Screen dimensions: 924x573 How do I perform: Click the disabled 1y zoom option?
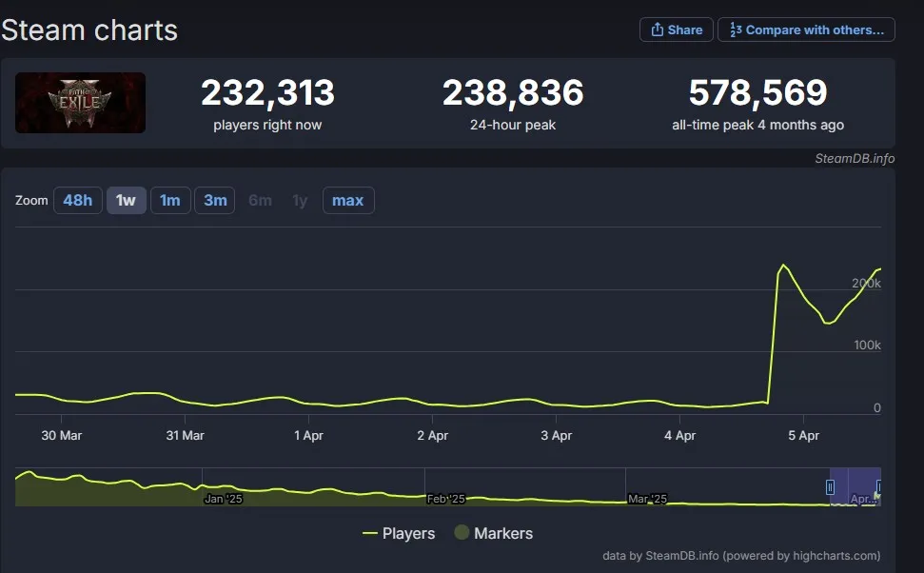[x=300, y=201]
